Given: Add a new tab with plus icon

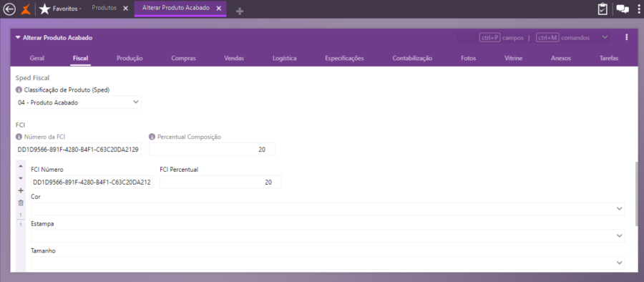Looking at the screenshot, I should [240, 11].
